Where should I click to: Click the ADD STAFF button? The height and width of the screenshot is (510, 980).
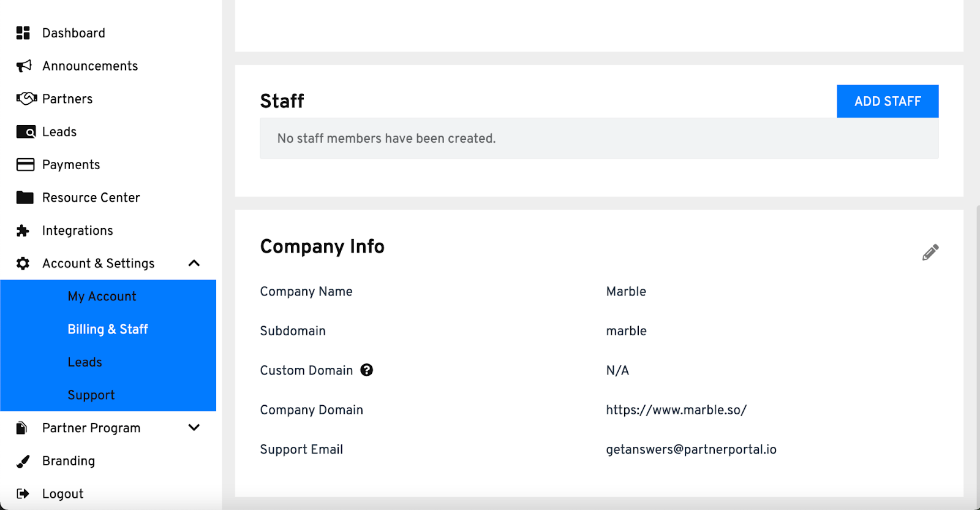point(888,101)
